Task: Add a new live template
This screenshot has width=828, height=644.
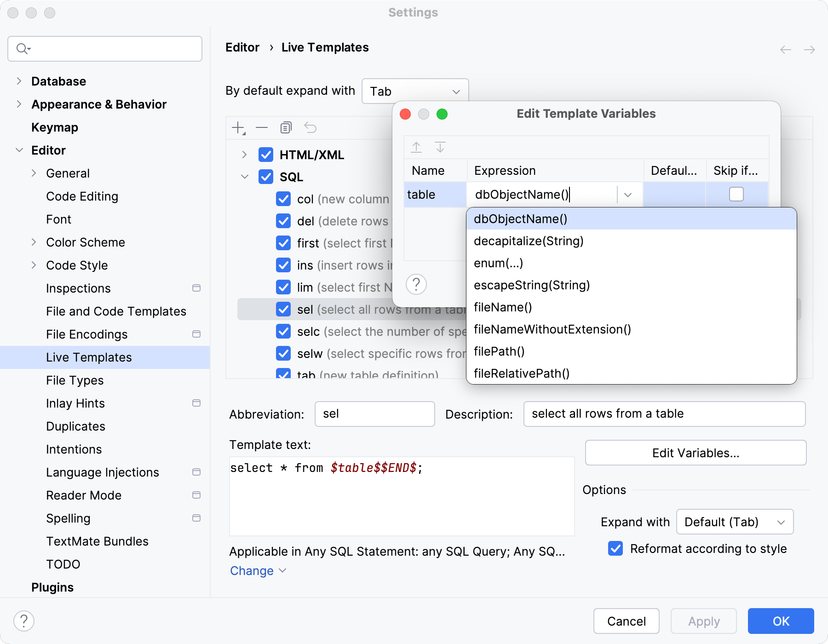Action: point(237,127)
